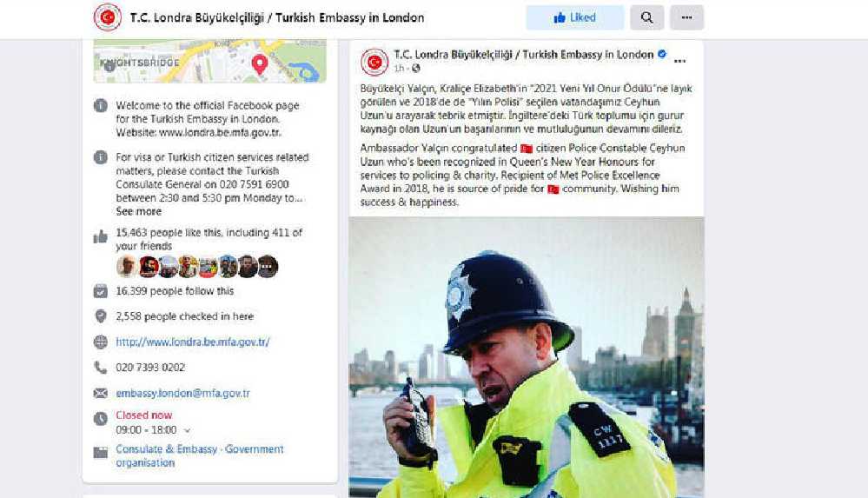The width and height of the screenshot is (868, 498).
Task: Show more friends who like this page
Action: tap(268, 267)
